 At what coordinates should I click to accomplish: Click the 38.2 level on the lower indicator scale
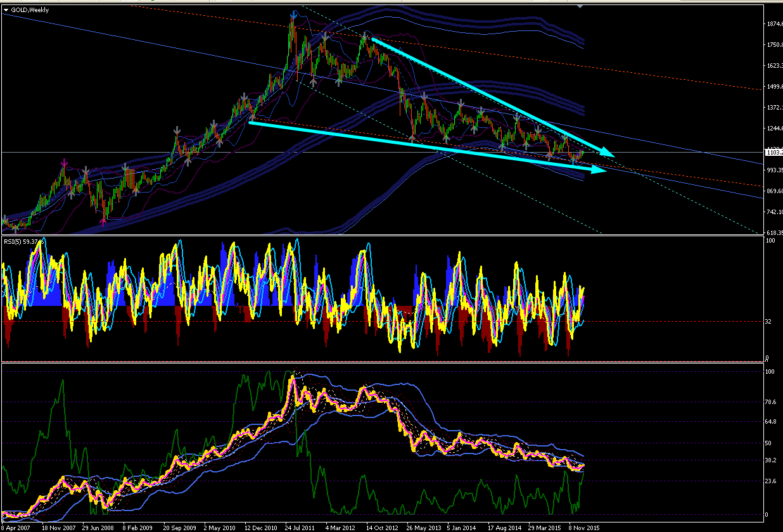coord(772,460)
